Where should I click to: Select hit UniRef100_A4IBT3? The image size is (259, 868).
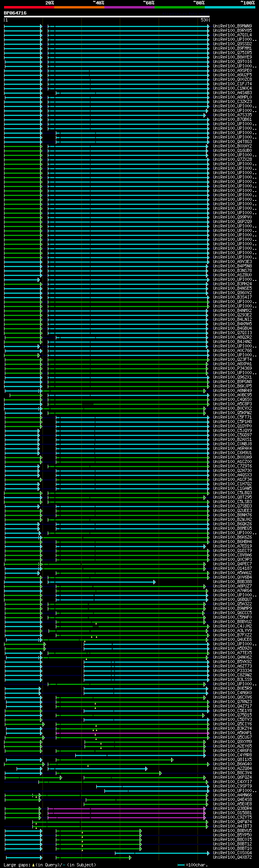pyautogui.click(x=232, y=826)
